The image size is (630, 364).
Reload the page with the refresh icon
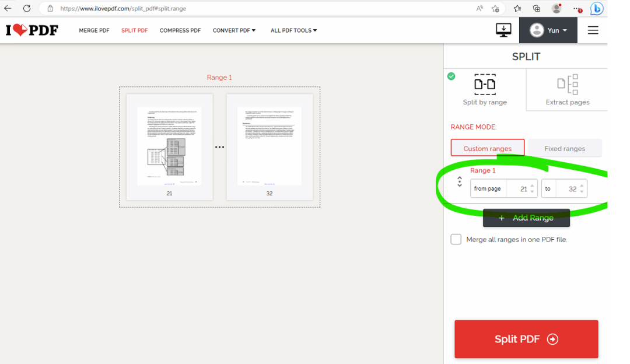pyautogui.click(x=27, y=8)
